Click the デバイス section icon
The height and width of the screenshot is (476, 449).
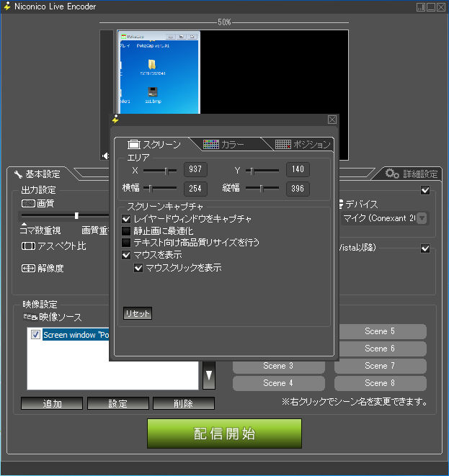[341, 204]
